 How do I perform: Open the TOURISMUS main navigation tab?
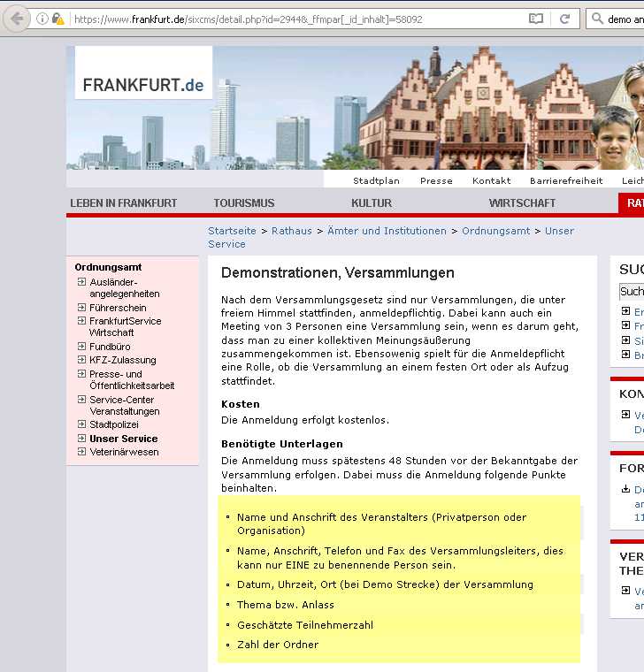[243, 203]
